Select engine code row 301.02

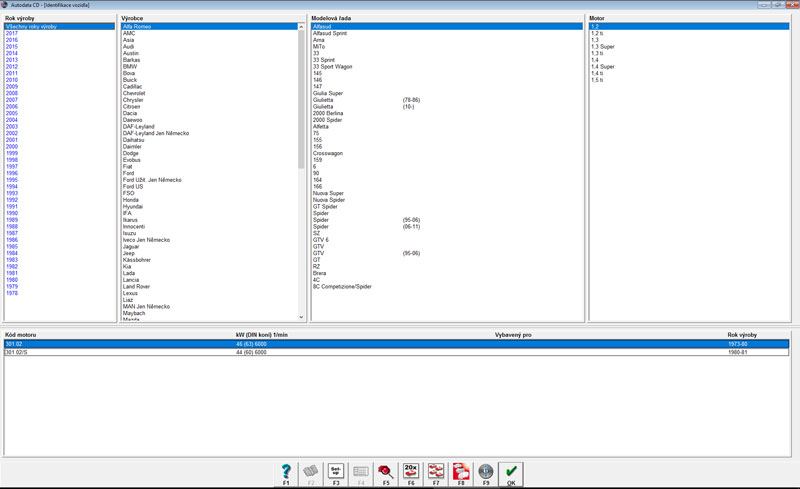click(396, 344)
